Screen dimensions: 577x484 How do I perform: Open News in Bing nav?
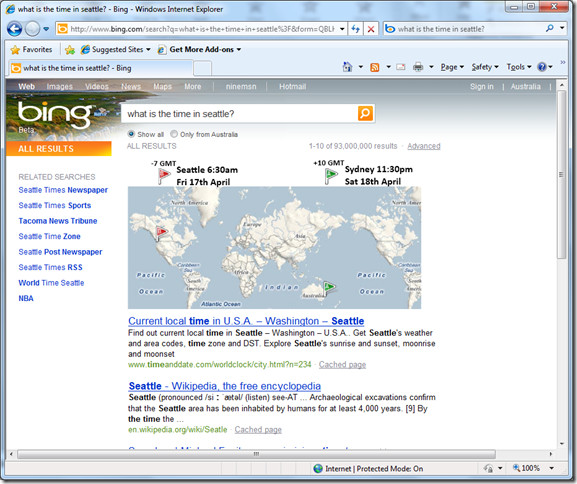tap(131, 86)
